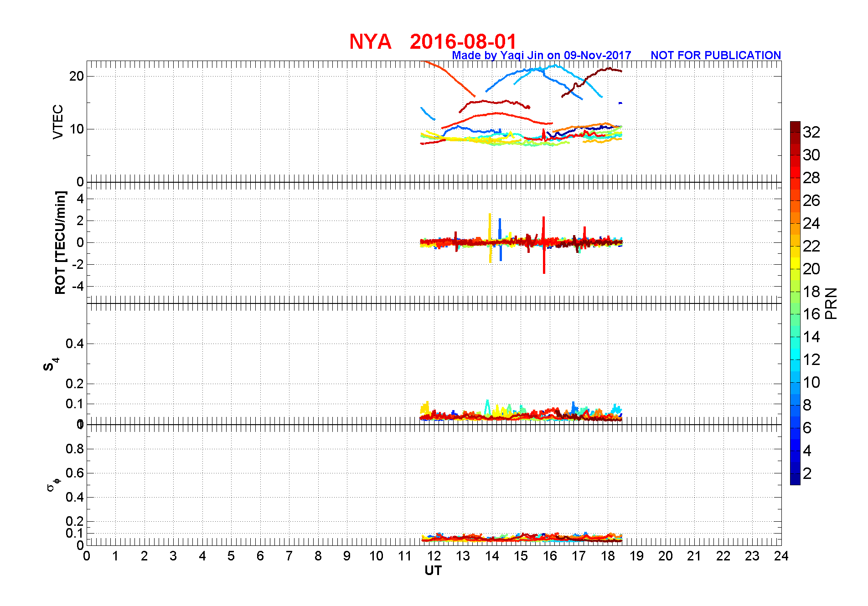Image resolution: width=868 pixels, height=606 pixels.
Task: Click ROT axis tick label 2
Action: (x=80, y=221)
